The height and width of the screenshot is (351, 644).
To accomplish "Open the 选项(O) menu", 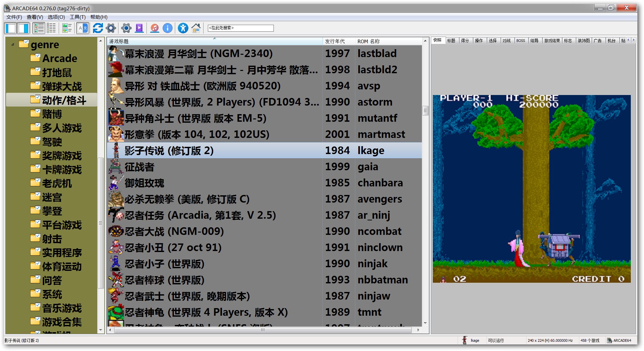I will [x=56, y=17].
